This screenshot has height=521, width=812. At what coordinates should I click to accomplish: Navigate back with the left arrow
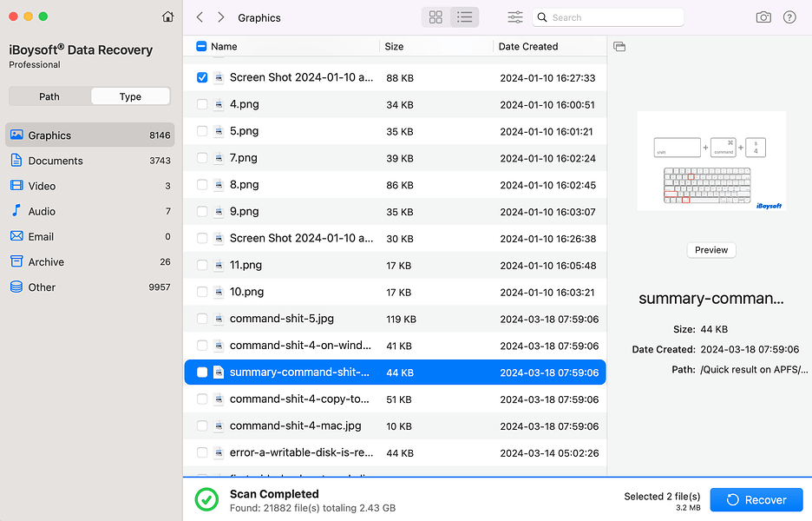(x=200, y=17)
